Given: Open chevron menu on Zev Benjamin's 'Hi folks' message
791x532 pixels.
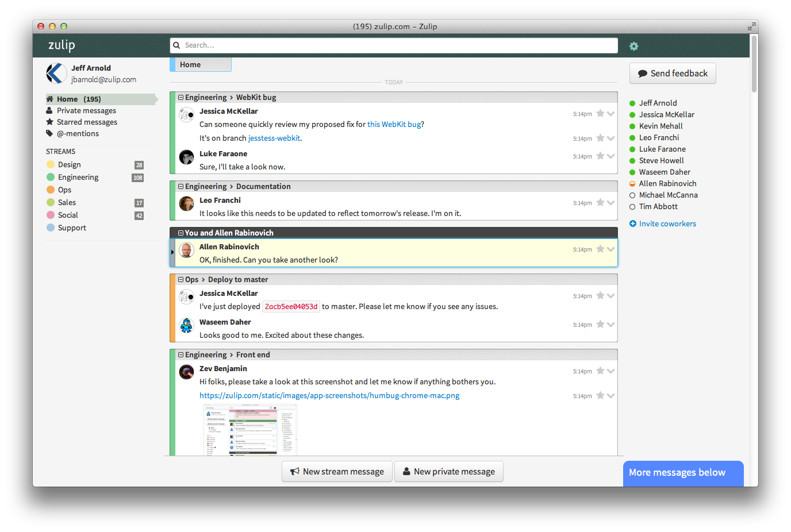Looking at the screenshot, I should click(610, 371).
